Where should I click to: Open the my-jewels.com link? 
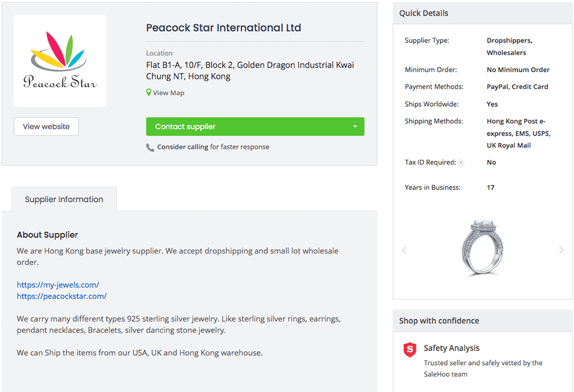[x=58, y=285]
